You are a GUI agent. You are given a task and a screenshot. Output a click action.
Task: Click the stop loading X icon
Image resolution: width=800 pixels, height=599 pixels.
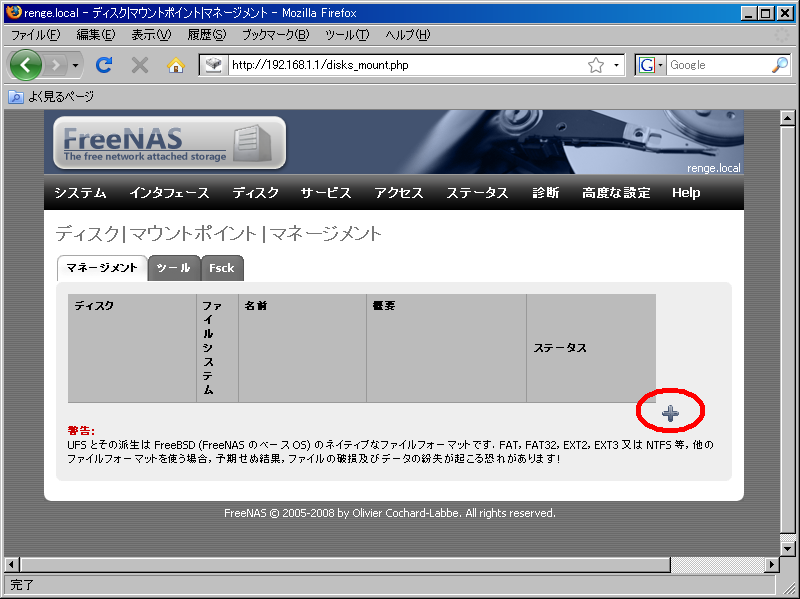pyautogui.click(x=140, y=65)
